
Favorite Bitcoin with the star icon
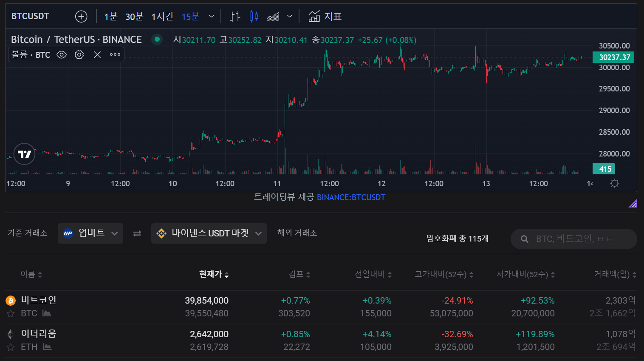(x=11, y=314)
